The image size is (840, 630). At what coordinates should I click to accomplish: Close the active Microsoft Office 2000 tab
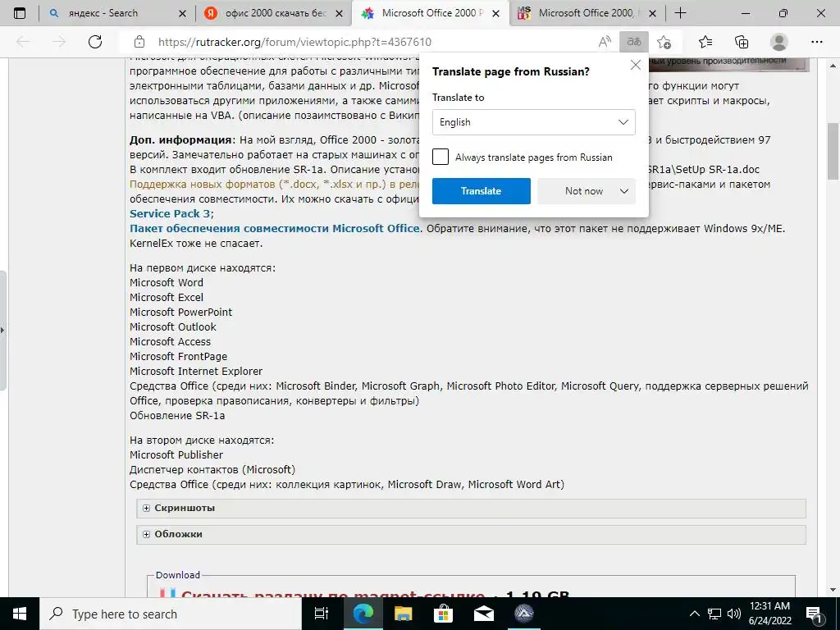click(496, 13)
